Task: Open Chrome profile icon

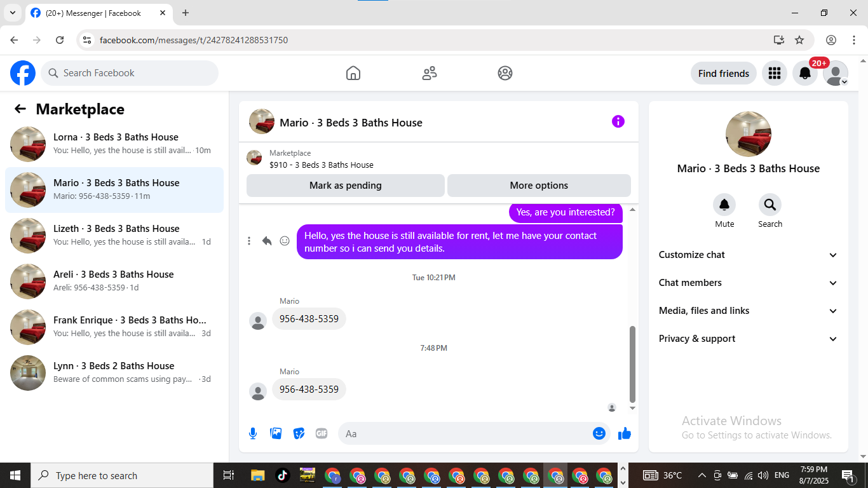Action: coord(831,40)
